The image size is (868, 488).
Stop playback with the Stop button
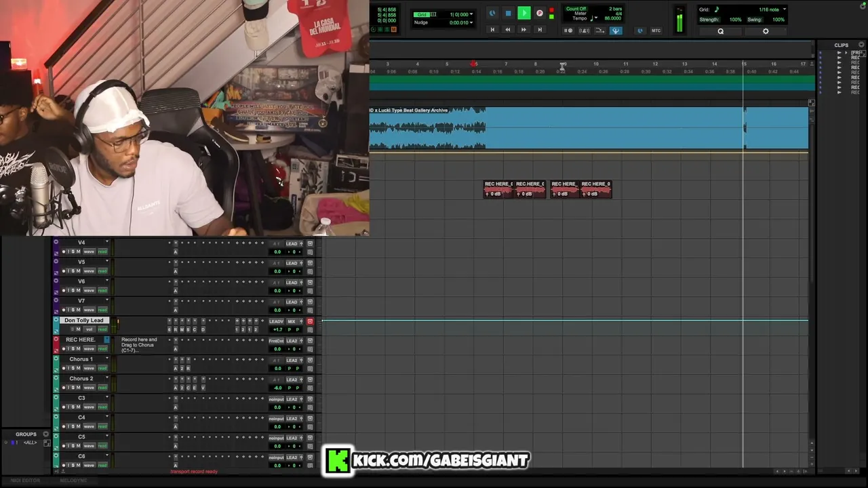point(508,13)
